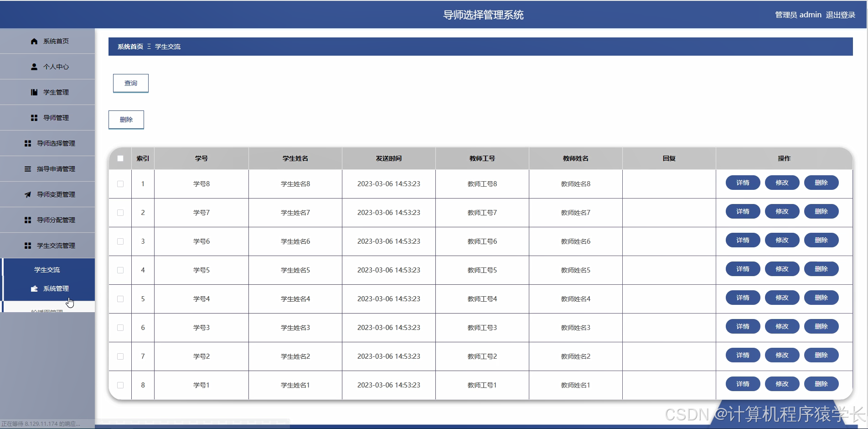868x429 pixels.
Task: Open 详情 for row 学号6
Action: 743,240
